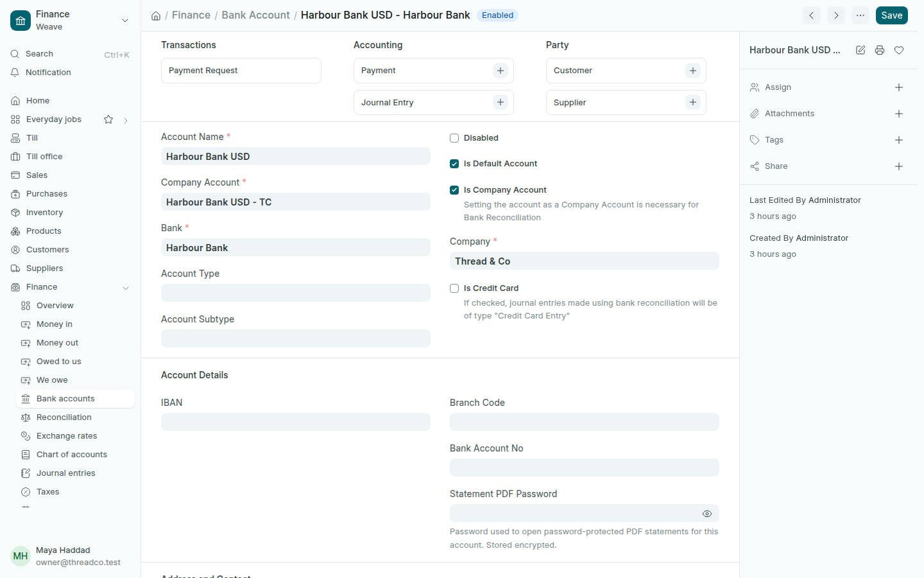924x578 pixels.
Task: Click the print icon in the sidebar header
Action: 880,50
